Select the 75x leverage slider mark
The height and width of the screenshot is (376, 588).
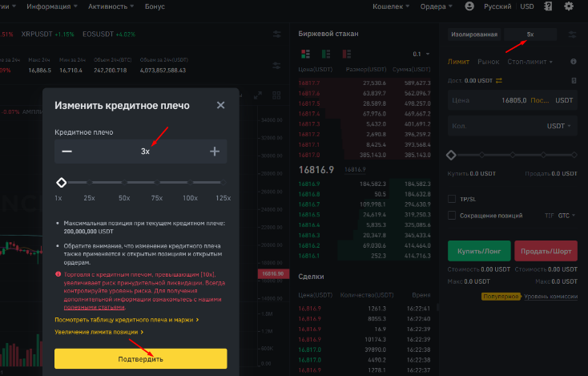pos(157,183)
